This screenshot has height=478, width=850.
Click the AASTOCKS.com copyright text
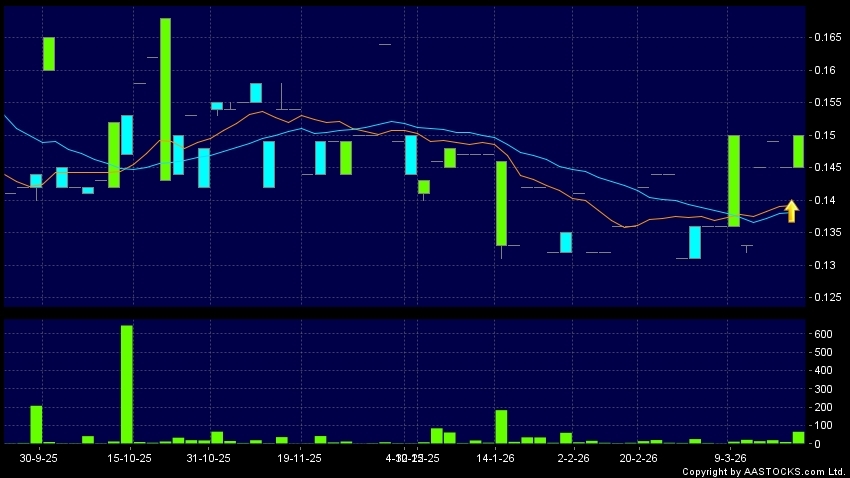click(x=764, y=471)
